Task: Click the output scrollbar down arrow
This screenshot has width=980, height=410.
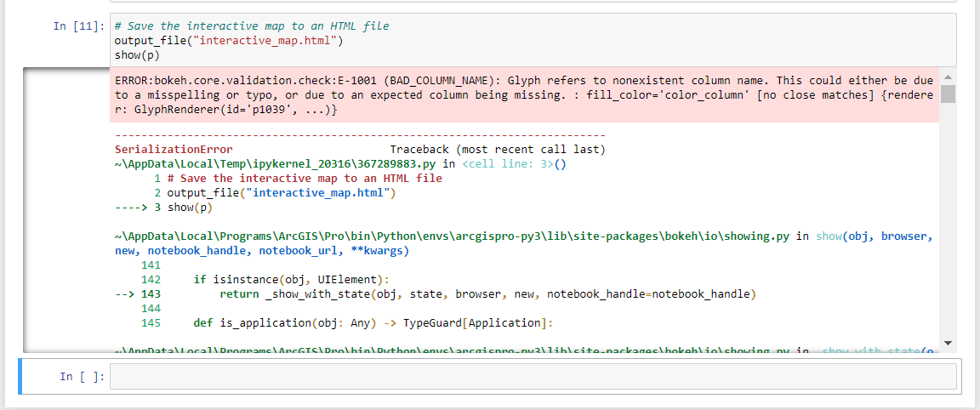Action: point(948,343)
